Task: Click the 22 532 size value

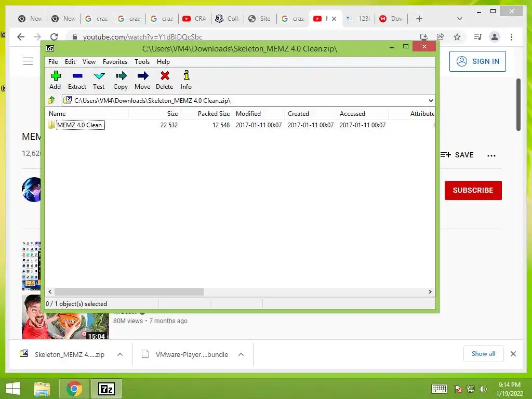Action: pos(169,125)
